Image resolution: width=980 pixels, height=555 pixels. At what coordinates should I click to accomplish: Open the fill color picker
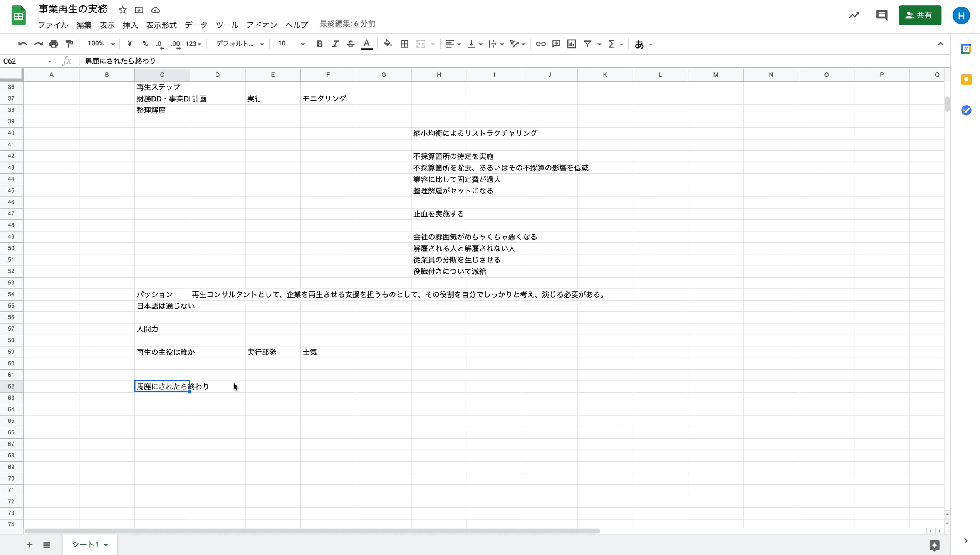point(388,44)
